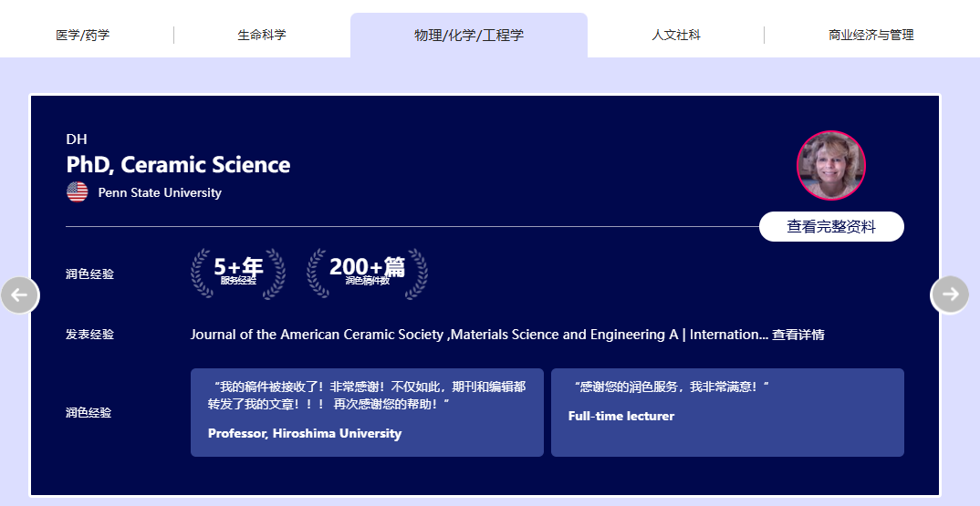Click the editor's profile photo
The width and height of the screenshot is (980, 506).
coord(830,166)
